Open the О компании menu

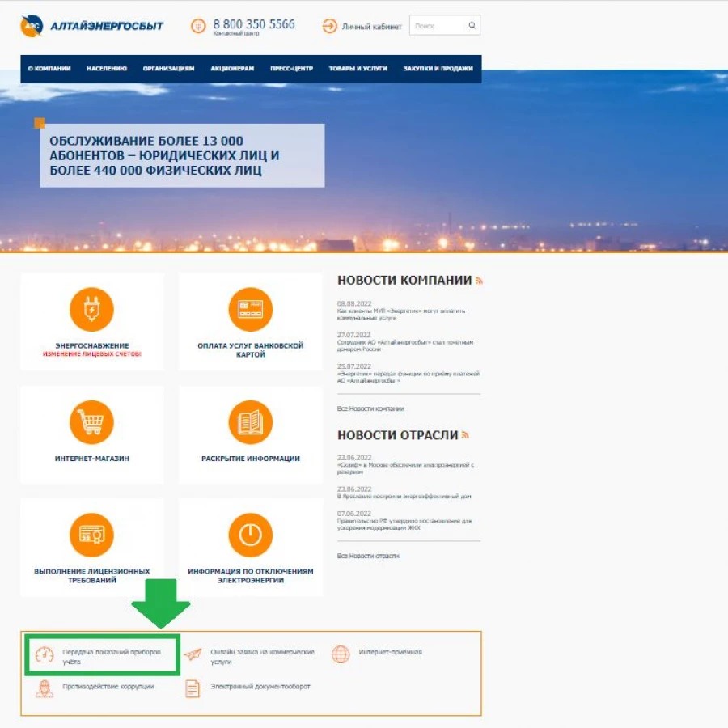(49, 69)
